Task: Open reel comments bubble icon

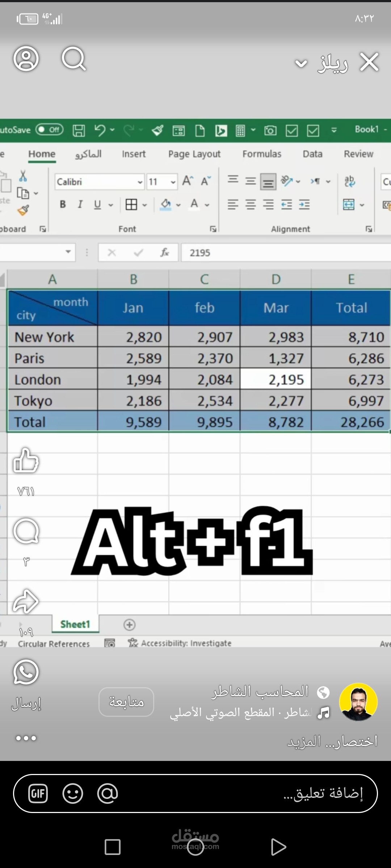Action: [x=26, y=531]
